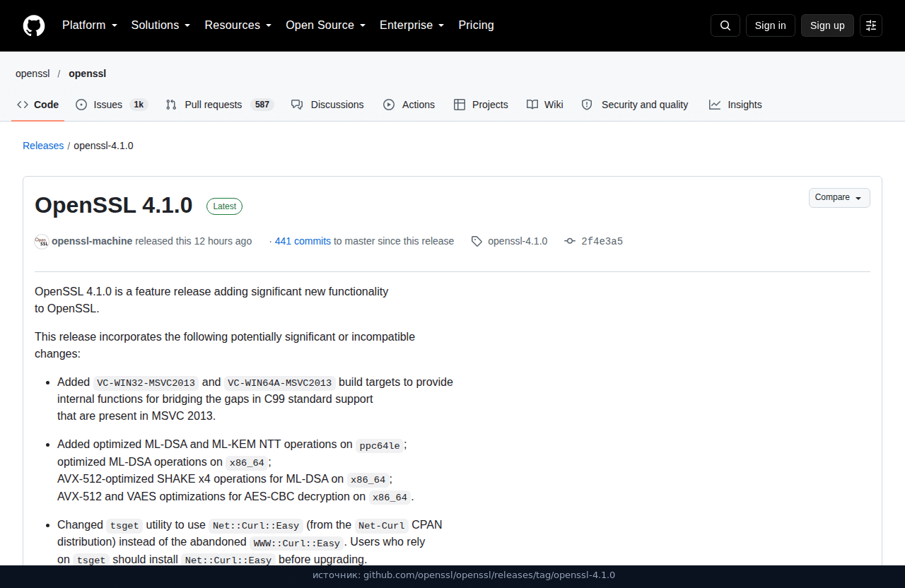
Task: Open the 441 commits link
Action: (x=303, y=241)
